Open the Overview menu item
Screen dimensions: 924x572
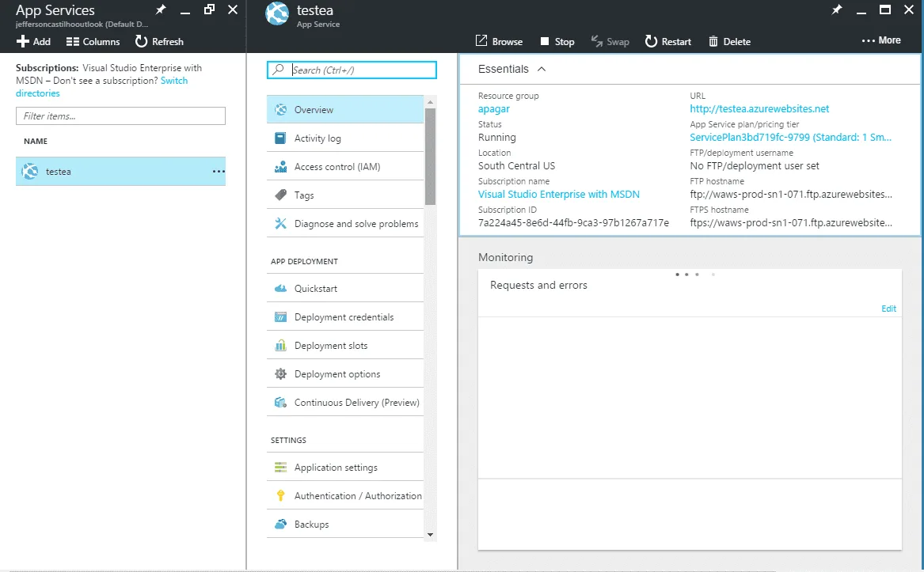click(344, 109)
